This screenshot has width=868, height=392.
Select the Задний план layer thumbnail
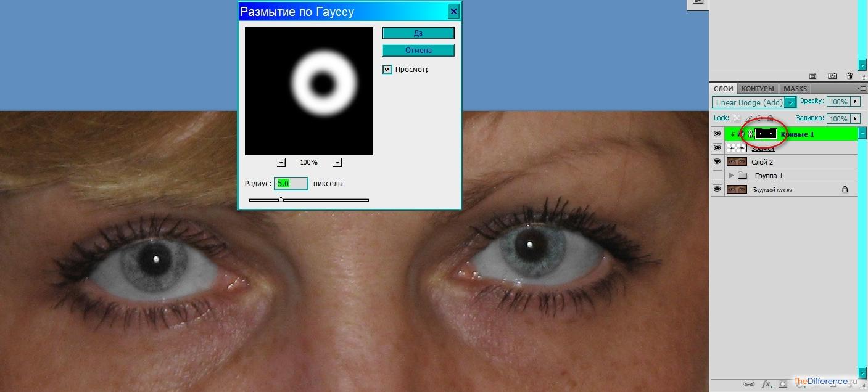point(737,189)
